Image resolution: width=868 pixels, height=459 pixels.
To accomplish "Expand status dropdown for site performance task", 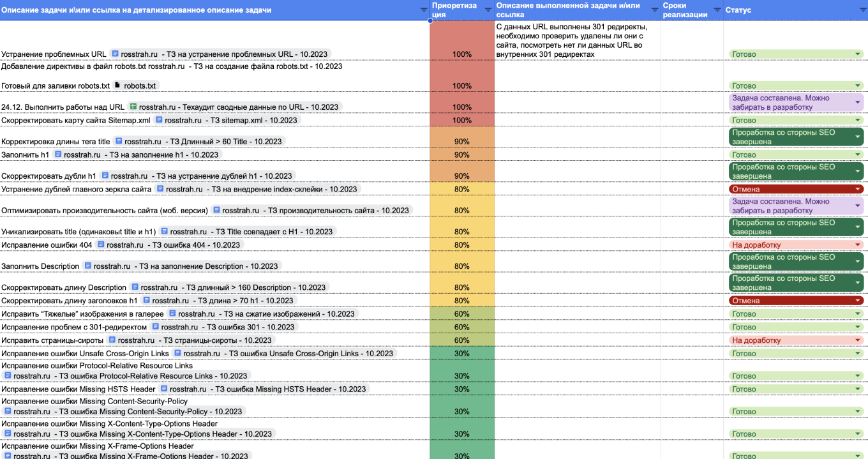I will coord(858,206).
